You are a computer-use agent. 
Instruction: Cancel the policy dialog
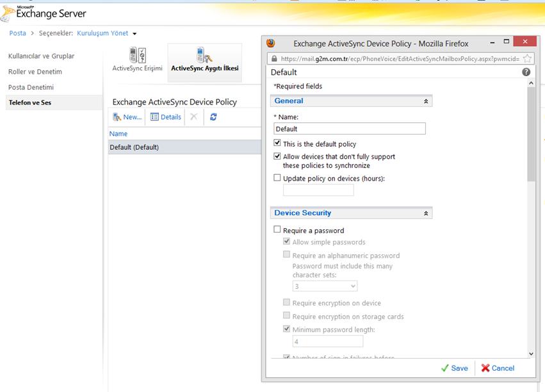(x=498, y=368)
